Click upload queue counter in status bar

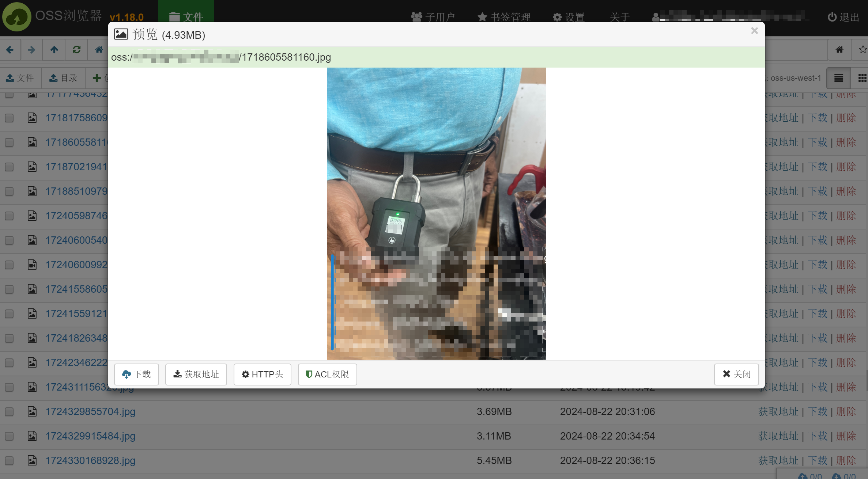[x=810, y=476]
